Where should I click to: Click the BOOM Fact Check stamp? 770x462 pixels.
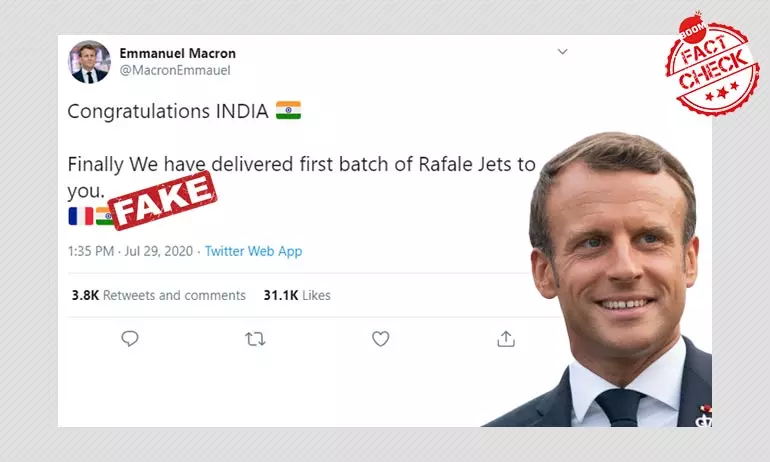pyautogui.click(x=713, y=64)
